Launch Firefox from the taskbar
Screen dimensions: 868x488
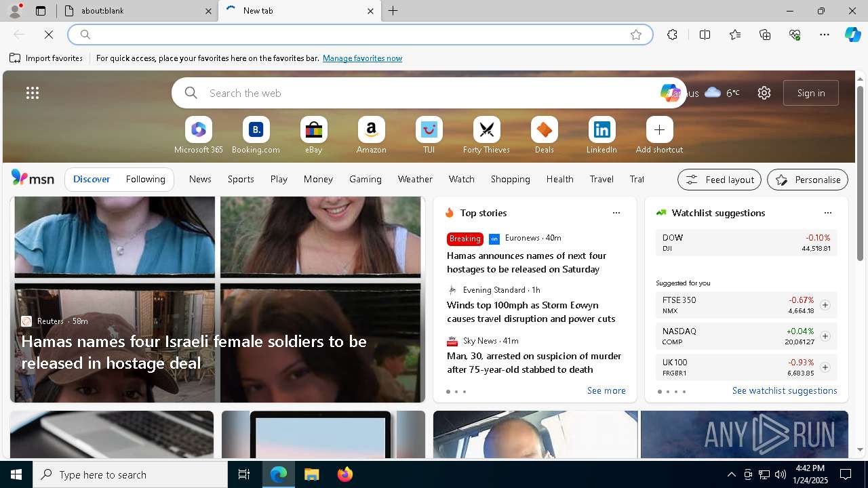point(344,474)
